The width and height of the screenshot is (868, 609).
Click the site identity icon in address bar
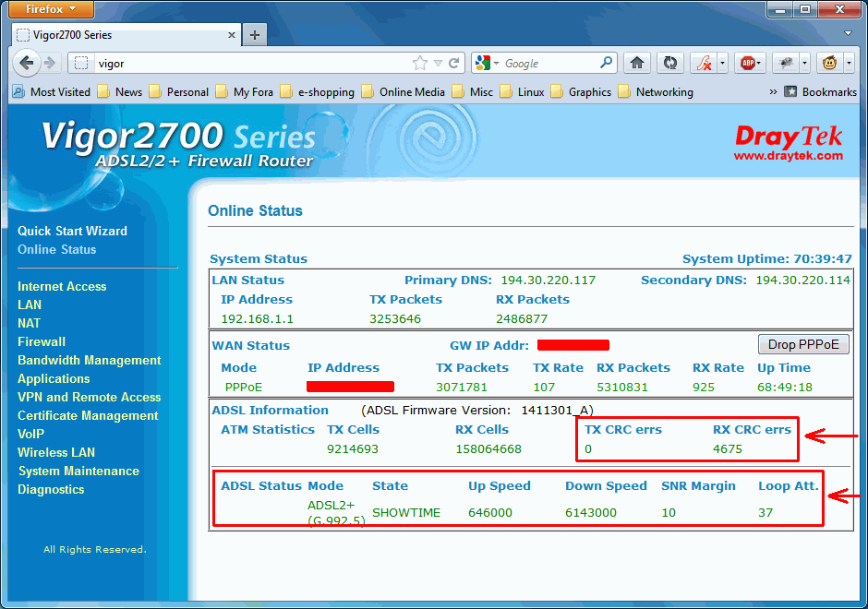coord(81,63)
